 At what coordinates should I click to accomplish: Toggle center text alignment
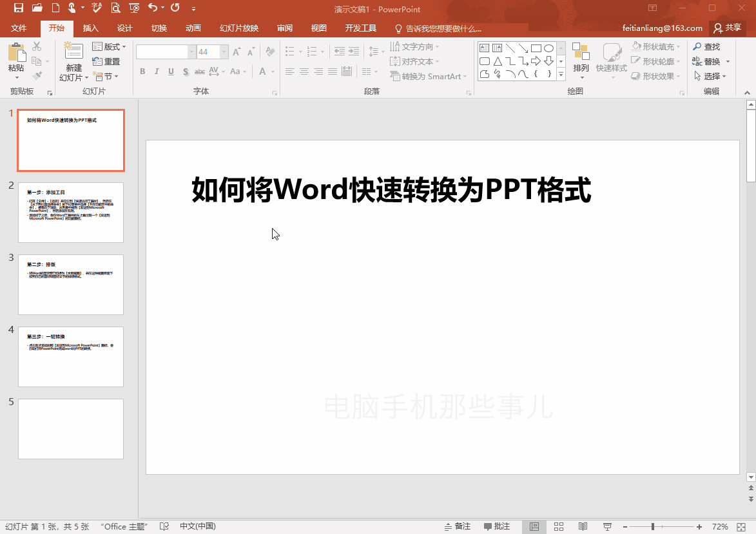[304, 72]
